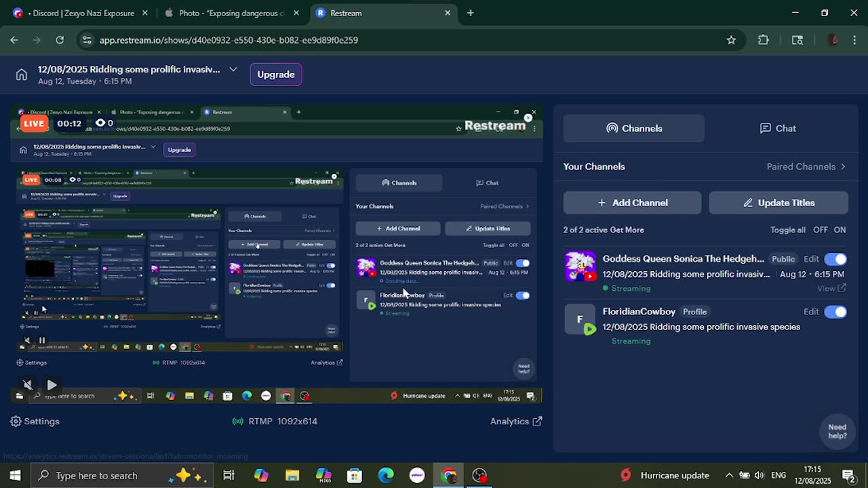The height and width of the screenshot is (488, 868).
Task: Open the clock and date flyout
Action: [x=813, y=475]
